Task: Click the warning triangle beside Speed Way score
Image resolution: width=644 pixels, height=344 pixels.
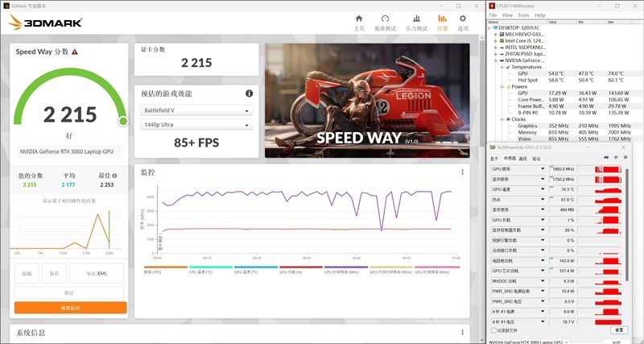Action: pyautogui.click(x=74, y=52)
